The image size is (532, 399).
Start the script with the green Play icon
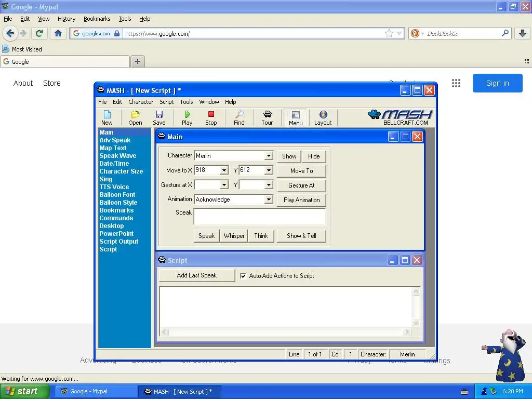(187, 118)
